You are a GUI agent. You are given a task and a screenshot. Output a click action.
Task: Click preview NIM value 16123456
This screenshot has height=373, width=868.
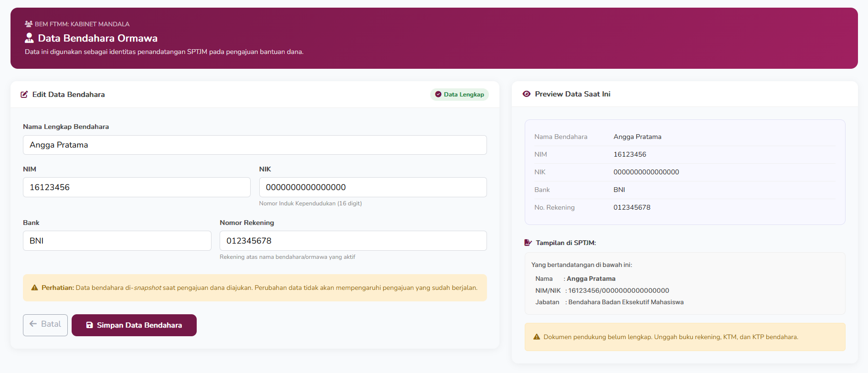point(630,154)
